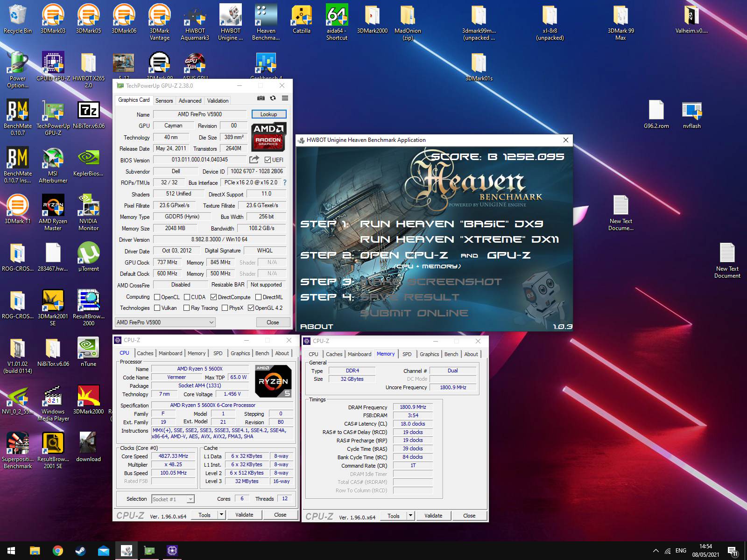
Task: Toggle the OpenCL checkbox
Action: pyautogui.click(x=157, y=297)
